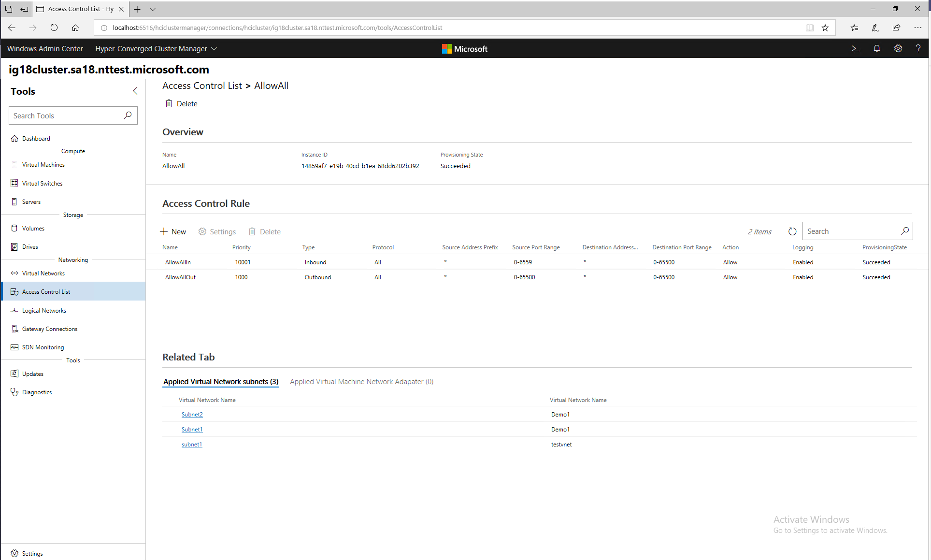Sort rules by Name column
This screenshot has width=931, height=560.
pos(170,247)
